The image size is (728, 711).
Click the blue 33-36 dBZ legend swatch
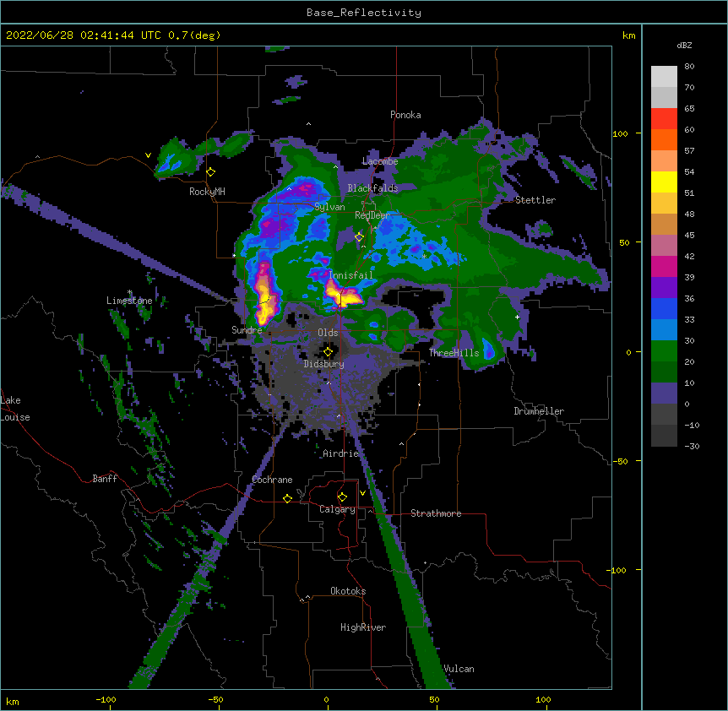tap(664, 308)
